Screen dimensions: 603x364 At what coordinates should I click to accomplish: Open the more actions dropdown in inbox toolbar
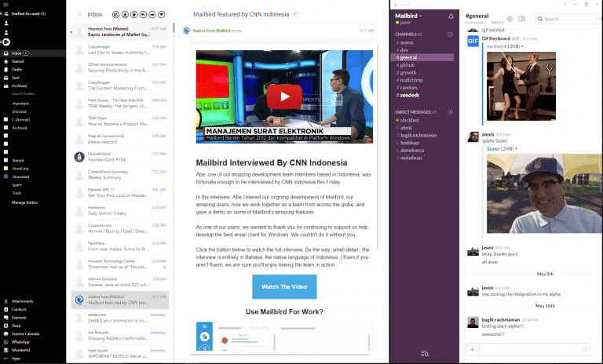pyautogui.click(x=162, y=15)
